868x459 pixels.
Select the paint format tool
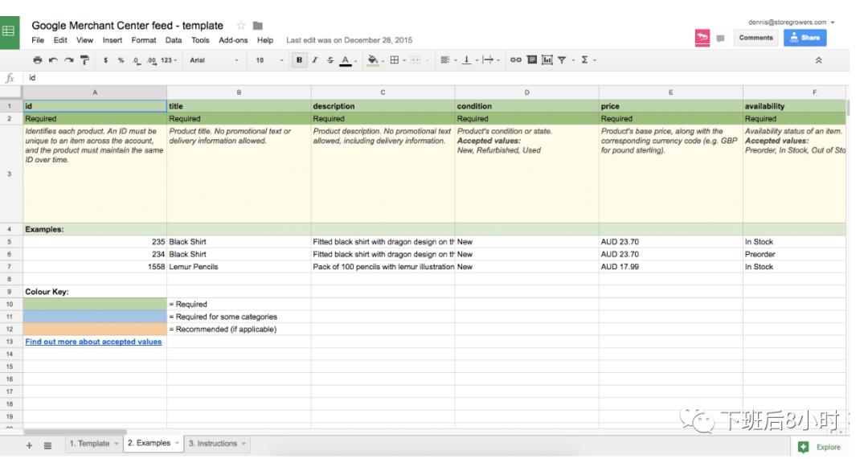tap(84, 60)
